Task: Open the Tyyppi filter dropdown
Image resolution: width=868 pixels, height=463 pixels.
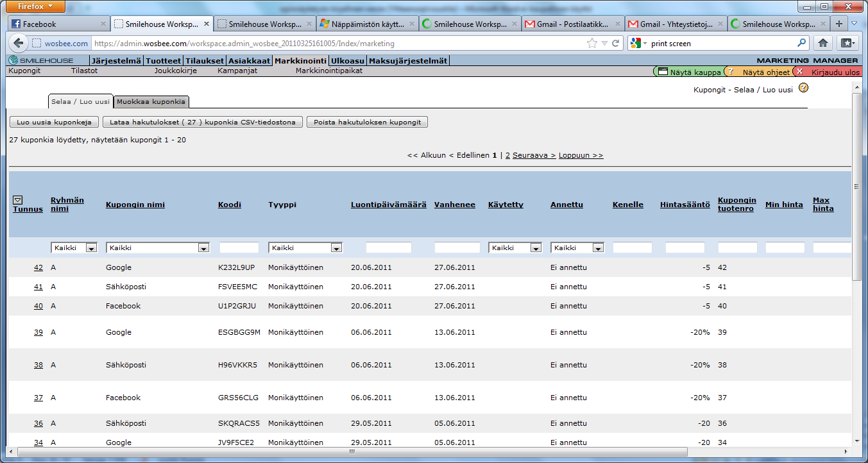Action: (x=305, y=248)
